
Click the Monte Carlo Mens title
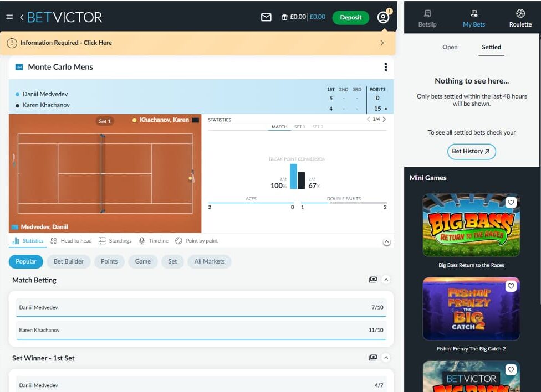click(60, 67)
